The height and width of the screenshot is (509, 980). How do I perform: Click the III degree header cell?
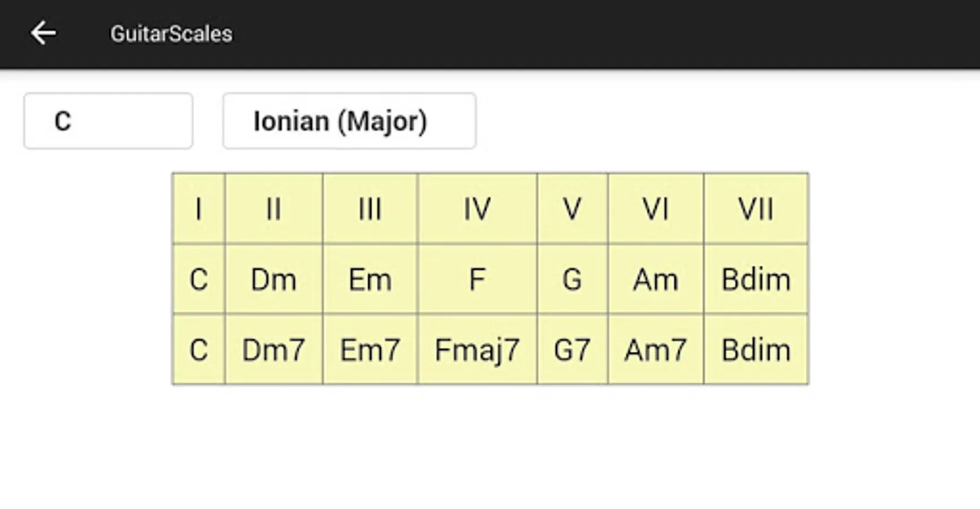pos(370,209)
